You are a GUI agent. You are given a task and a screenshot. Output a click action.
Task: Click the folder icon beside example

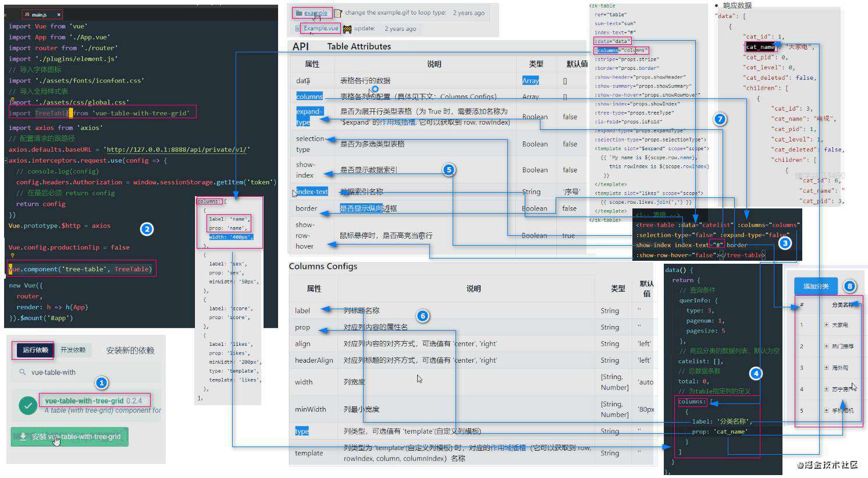(x=298, y=13)
